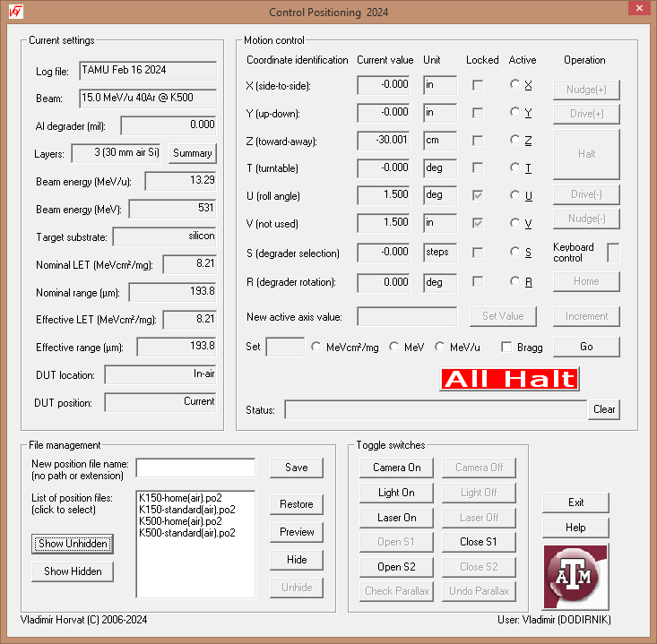Open Help
657x644 pixels.
point(575,528)
